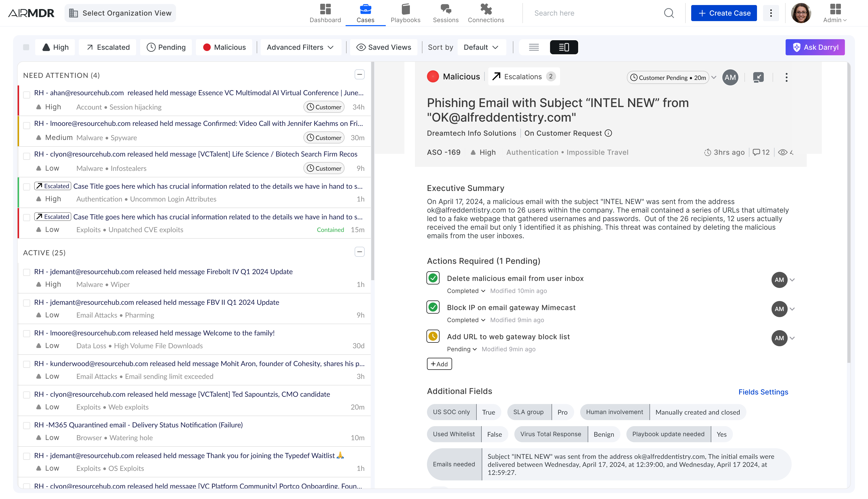Open the comments panel showing 12 comments
This screenshot has width=868, height=499.
coord(761,152)
